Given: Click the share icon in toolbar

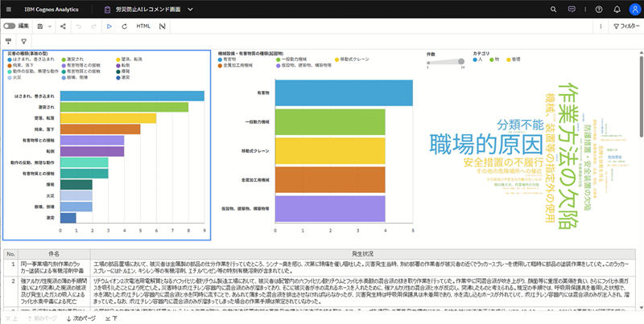Looking at the screenshot, I should click(x=63, y=27).
